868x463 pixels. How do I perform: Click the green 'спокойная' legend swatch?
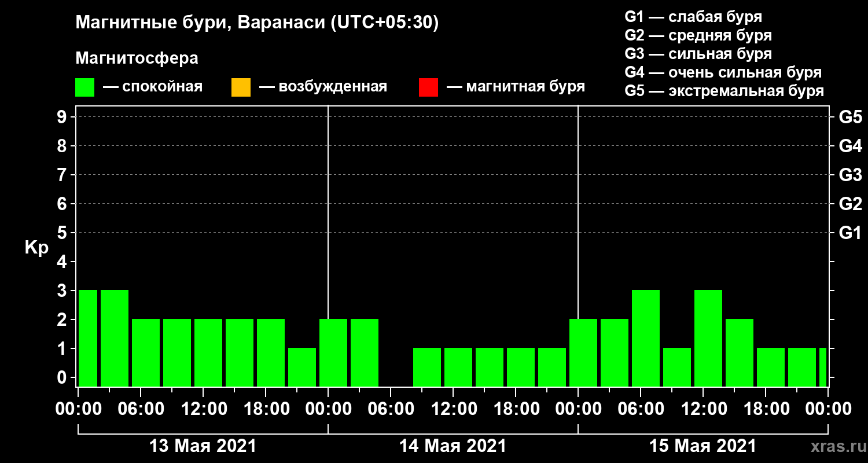[x=84, y=87]
